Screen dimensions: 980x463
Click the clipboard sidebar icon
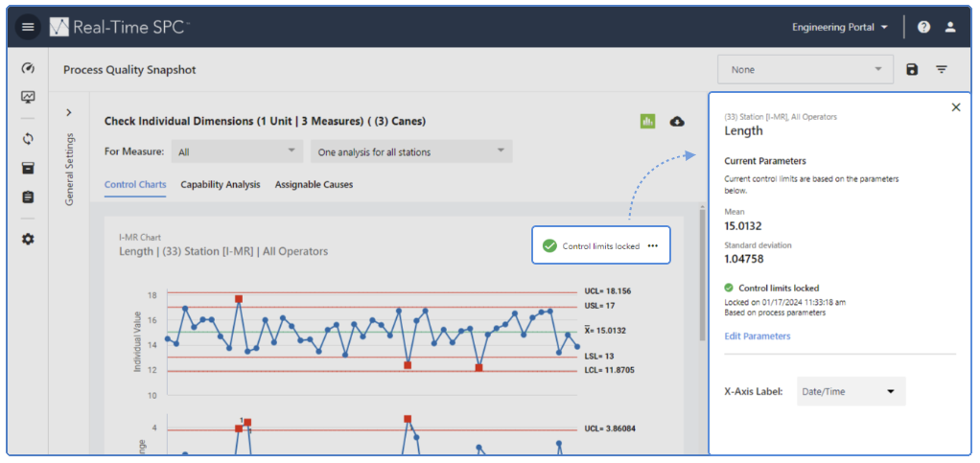(x=28, y=197)
